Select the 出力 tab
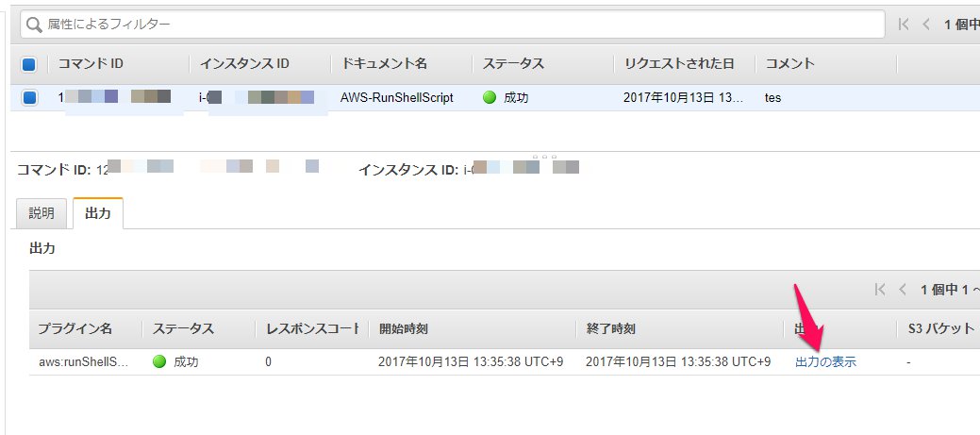This screenshot has width=980, height=435. 98,214
